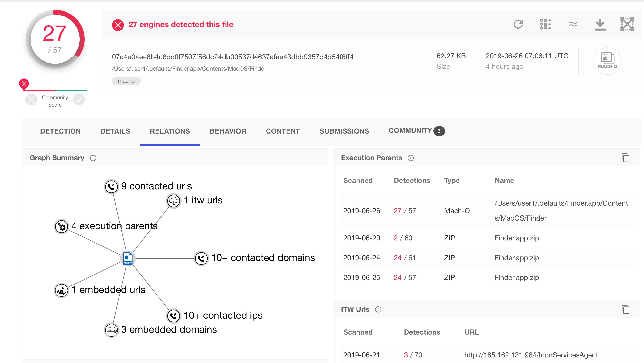Click the Finder.app.zip link dated 2019-06-20
The image size is (644, 363).
tap(517, 238)
